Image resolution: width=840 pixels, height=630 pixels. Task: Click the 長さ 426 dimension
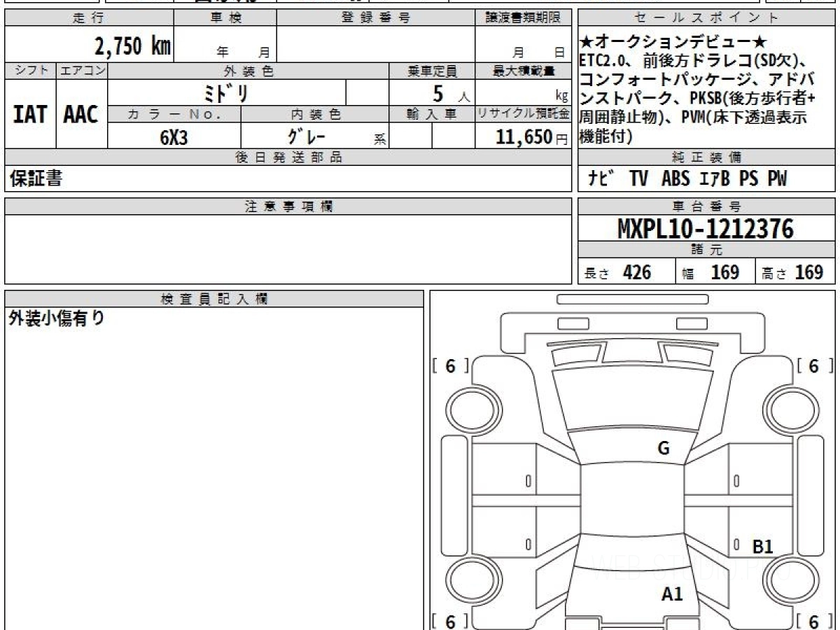[x=617, y=272]
